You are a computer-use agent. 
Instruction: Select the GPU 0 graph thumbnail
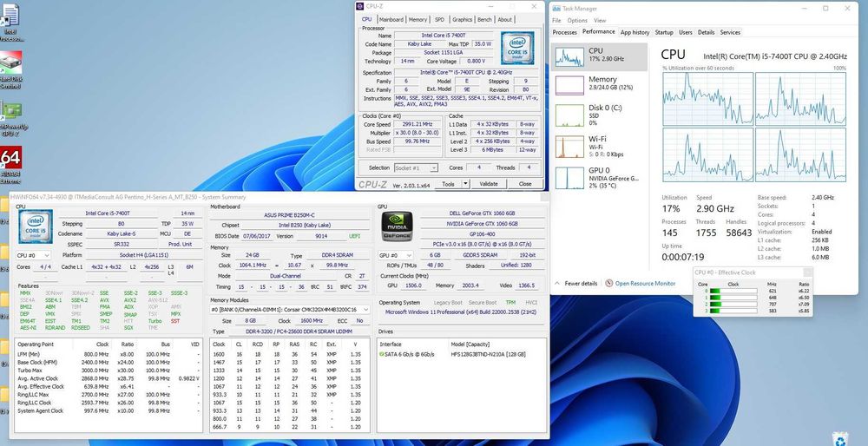pyautogui.click(x=569, y=178)
